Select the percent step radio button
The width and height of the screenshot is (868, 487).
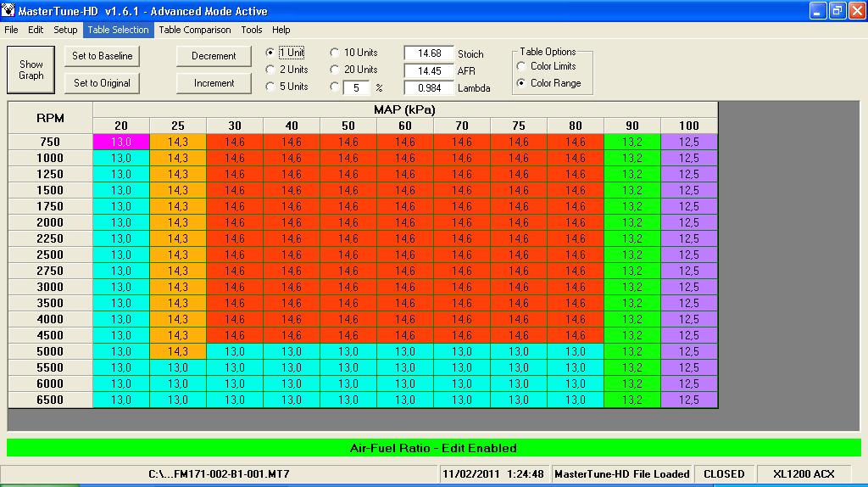click(x=334, y=87)
